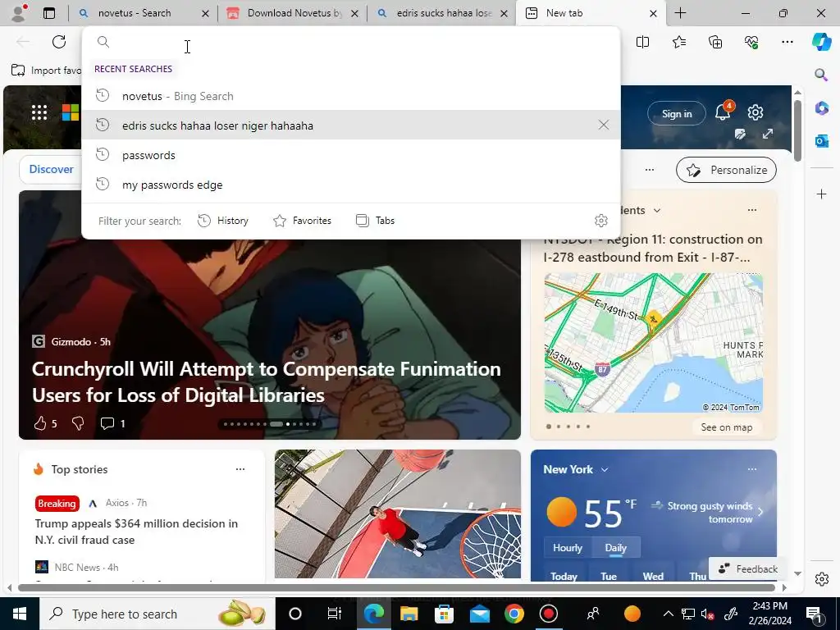
Task: Open Edge from the taskbar
Action: click(x=373, y=614)
